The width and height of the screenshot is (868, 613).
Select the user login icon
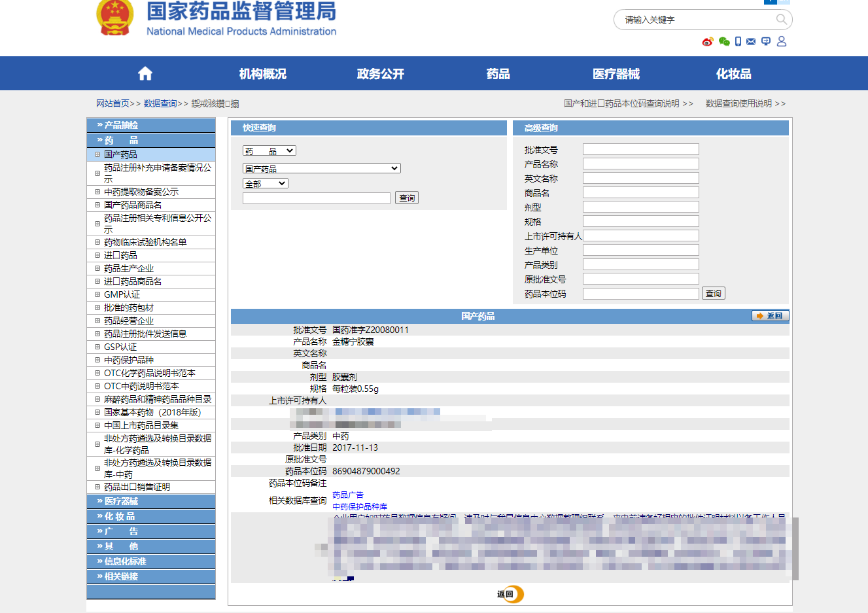tap(782, 41)
